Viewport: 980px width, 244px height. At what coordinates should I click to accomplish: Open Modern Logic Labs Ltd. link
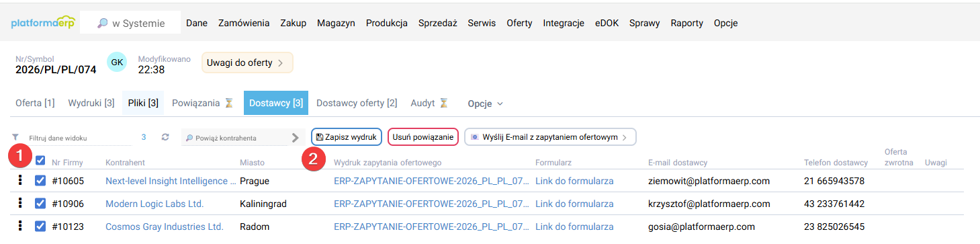(x=154, y=204)
